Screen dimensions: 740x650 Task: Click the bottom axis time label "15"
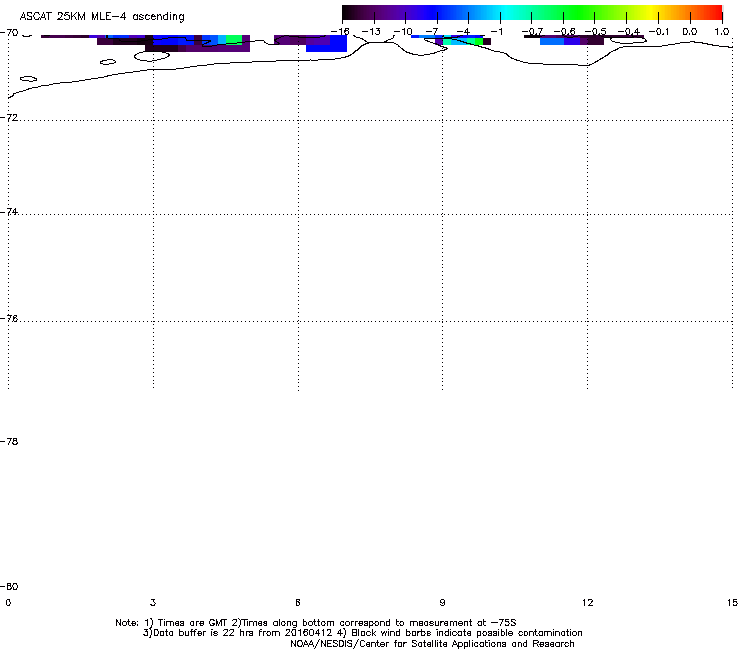point(732,602)
